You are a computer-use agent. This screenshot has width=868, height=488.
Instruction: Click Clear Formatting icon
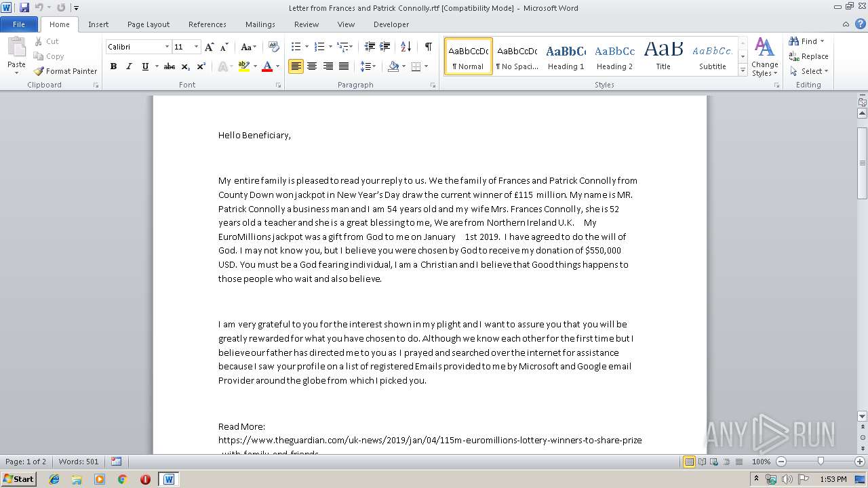point(274,47)
